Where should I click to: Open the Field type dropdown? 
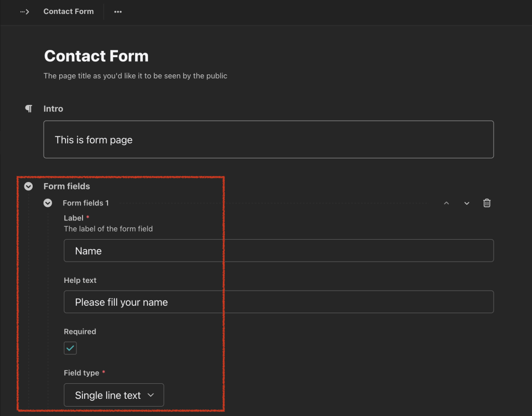coord(114,395)
